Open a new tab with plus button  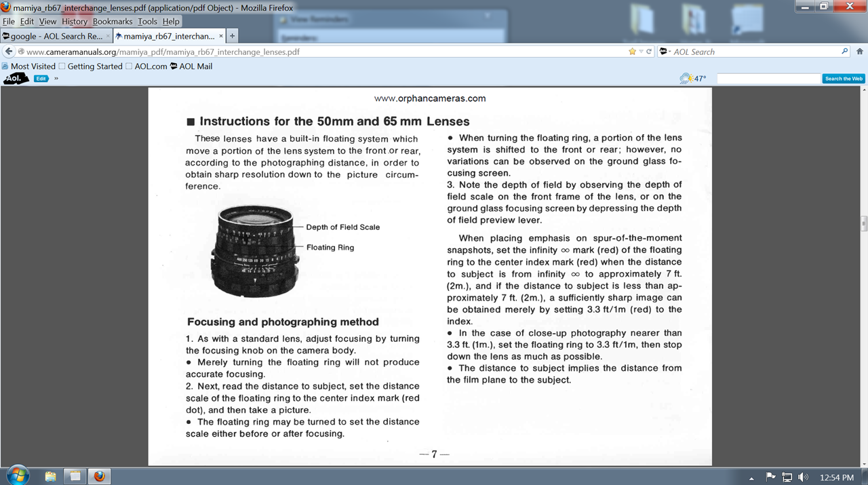tap(233, 36)
